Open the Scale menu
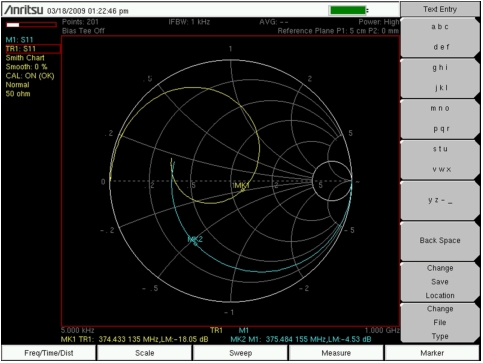The image size is (483, 363). (144, 353)
